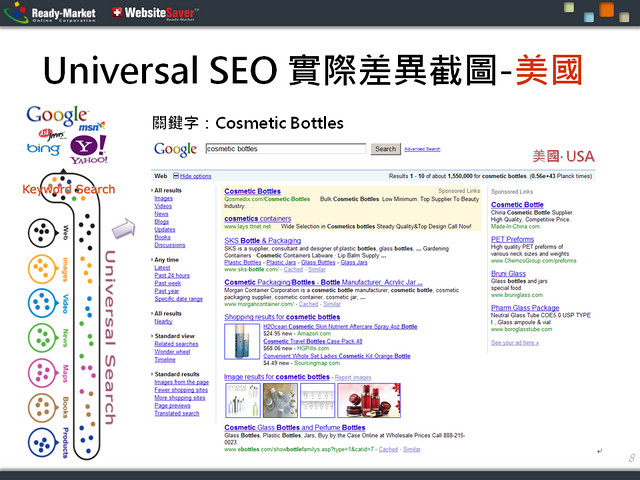Open the PET Preforms ad
Viewport: 640px width, 480px height.
[512, 240]
